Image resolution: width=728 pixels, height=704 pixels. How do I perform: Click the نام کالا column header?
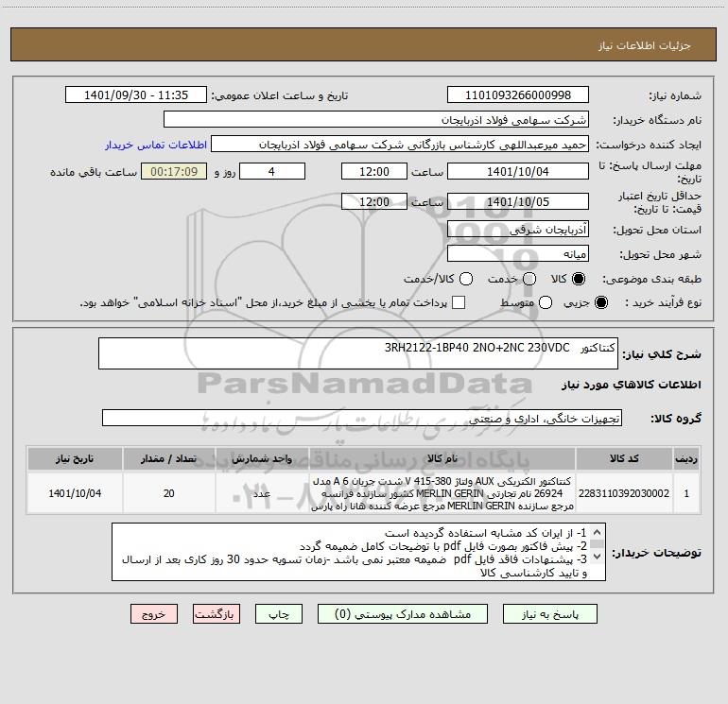point(442,458)
